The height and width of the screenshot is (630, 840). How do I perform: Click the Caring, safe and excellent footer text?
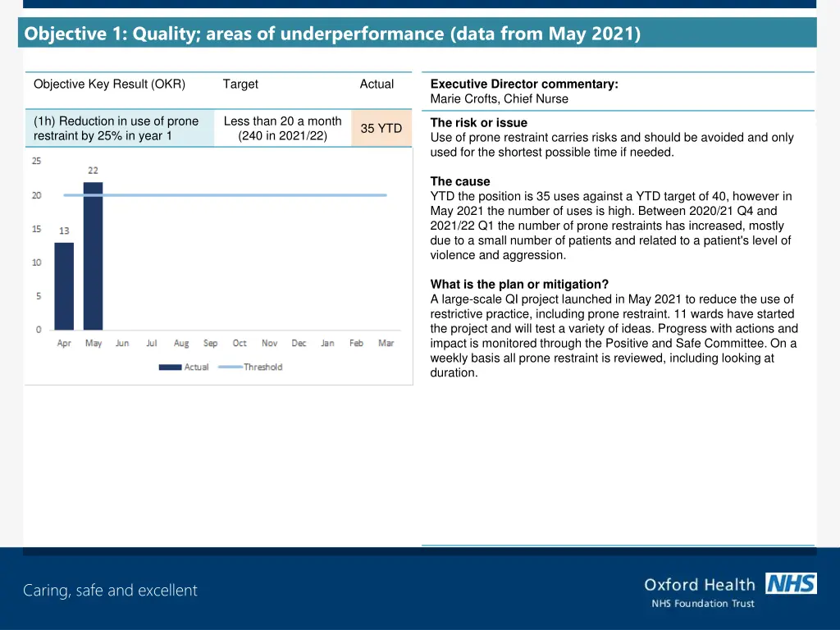[x=110, y=590]
